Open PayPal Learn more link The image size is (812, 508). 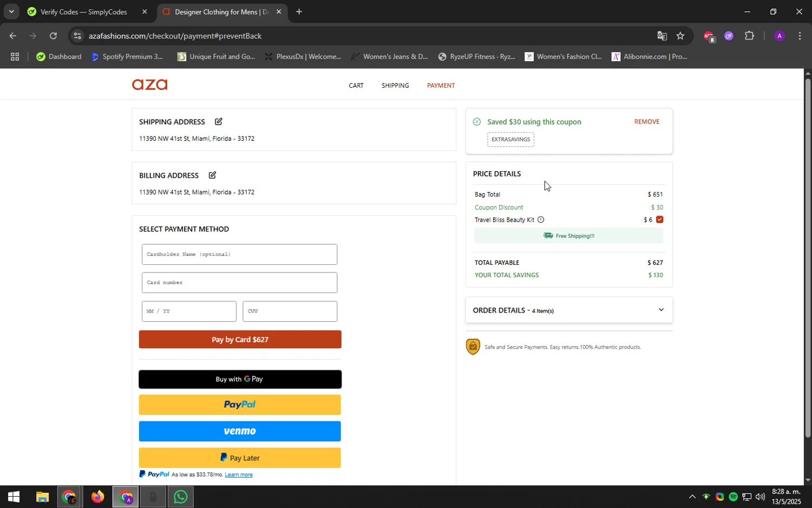[x=239, y=474]
